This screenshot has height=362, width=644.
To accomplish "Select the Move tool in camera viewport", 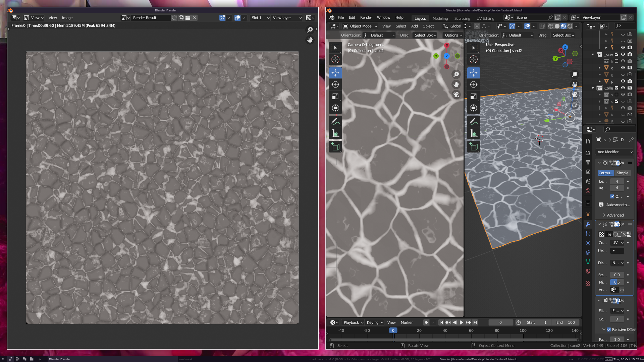I will click(335, 73).
